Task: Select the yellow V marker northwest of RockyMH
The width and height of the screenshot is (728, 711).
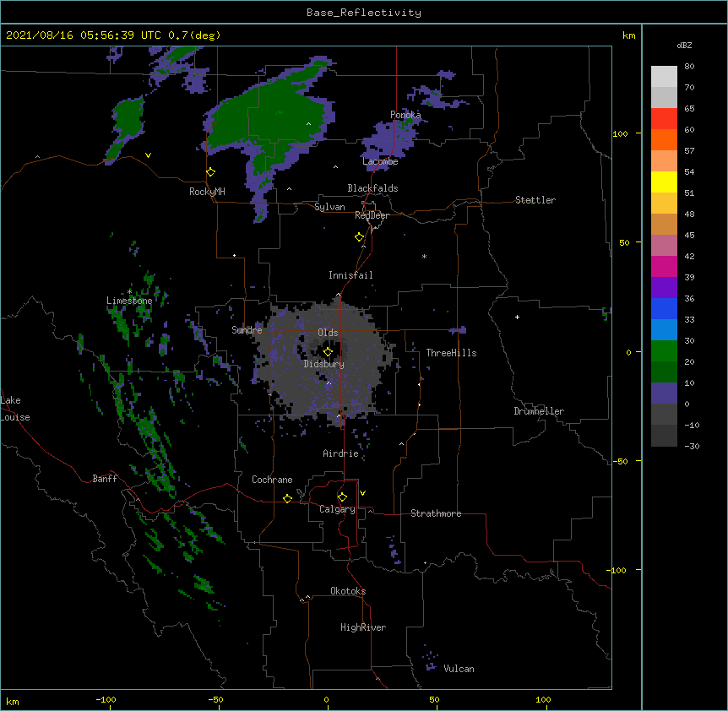Action: click(148, 155)
